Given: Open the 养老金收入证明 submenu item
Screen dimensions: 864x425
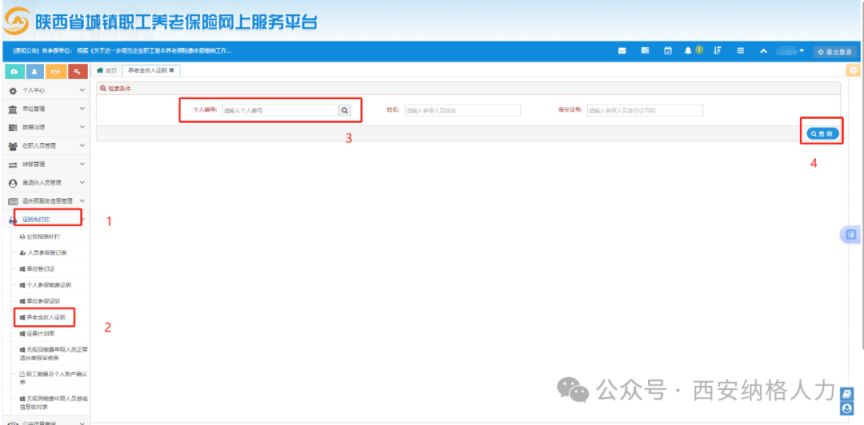Looking at the screenshot, I should [43, 318].
